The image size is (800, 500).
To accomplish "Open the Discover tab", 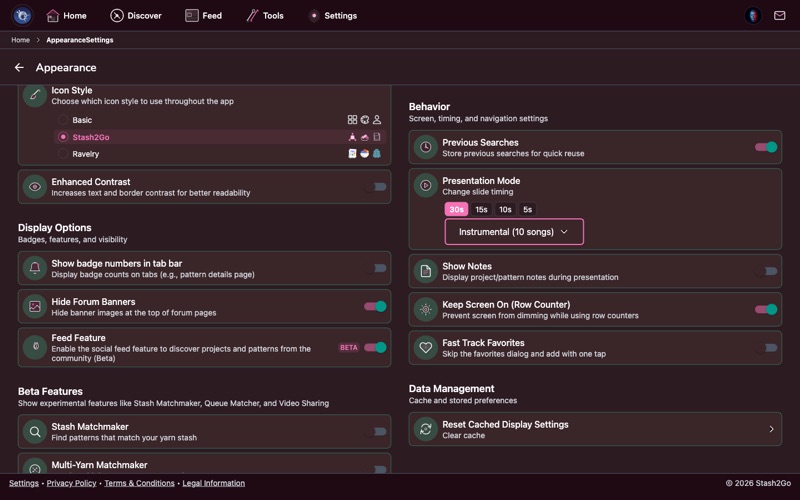I will [x=136, y=16].
